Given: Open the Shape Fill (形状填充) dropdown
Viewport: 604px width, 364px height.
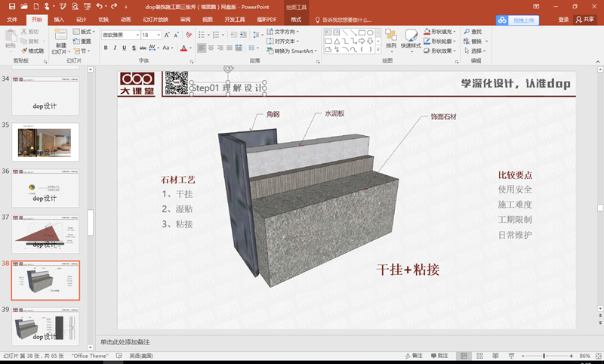Looking at the screenshot, I should coord(439,32).
